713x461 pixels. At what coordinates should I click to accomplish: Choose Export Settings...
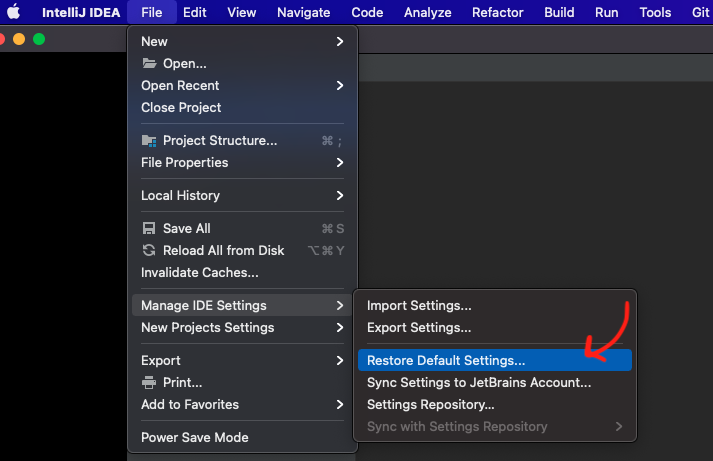click(x=495, y=327)
